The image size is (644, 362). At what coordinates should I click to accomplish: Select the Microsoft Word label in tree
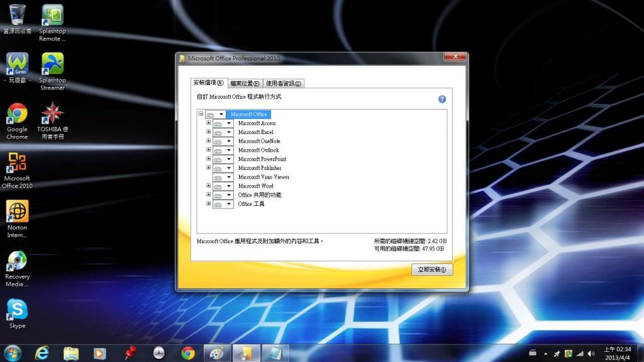pyautogui.click(x=255, y=186)
